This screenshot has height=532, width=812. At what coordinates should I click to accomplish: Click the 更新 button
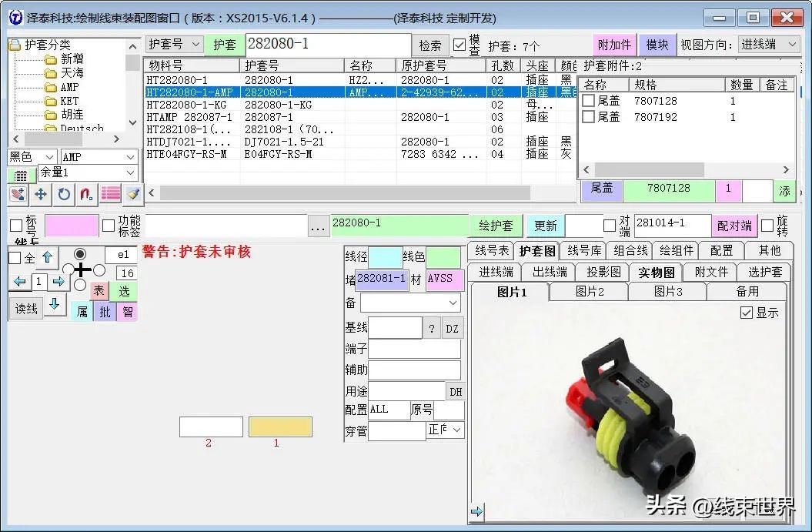(x=544, y=225)
